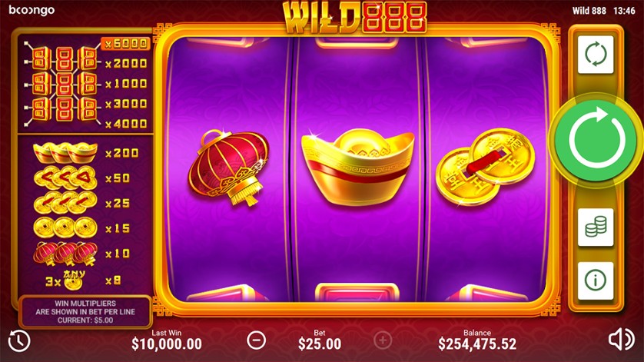The height and width of the screenshot is (362, 644).
Task: Decrease the bet with minus button
Action: [256, 340]
